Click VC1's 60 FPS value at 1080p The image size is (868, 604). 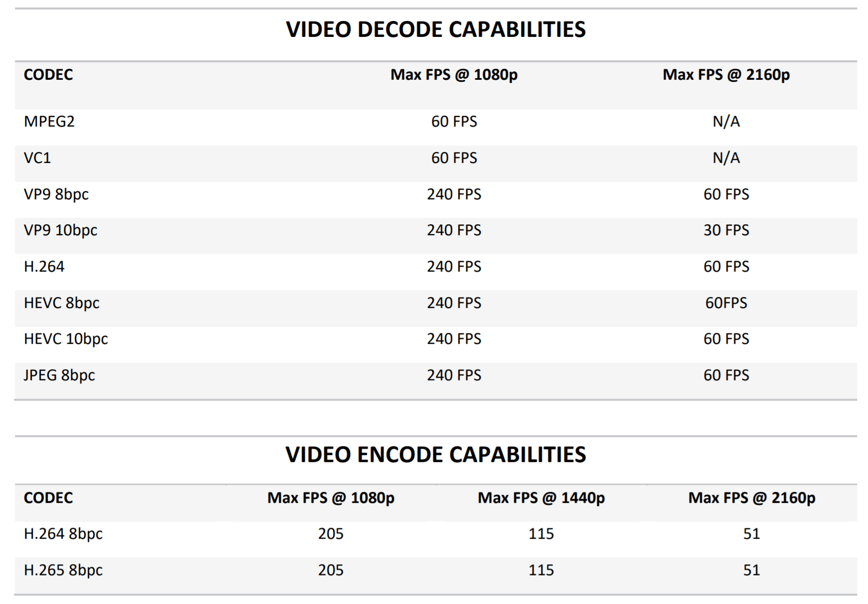[x=454, y=158]
